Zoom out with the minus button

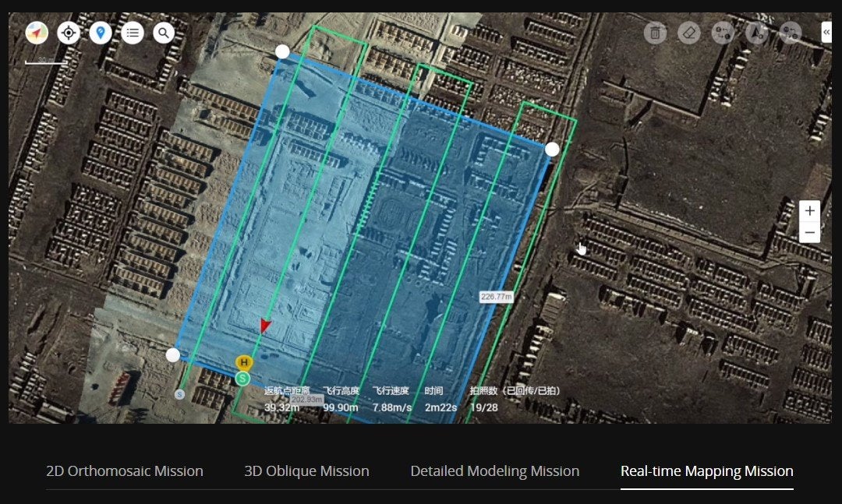(x=809, y=232)
